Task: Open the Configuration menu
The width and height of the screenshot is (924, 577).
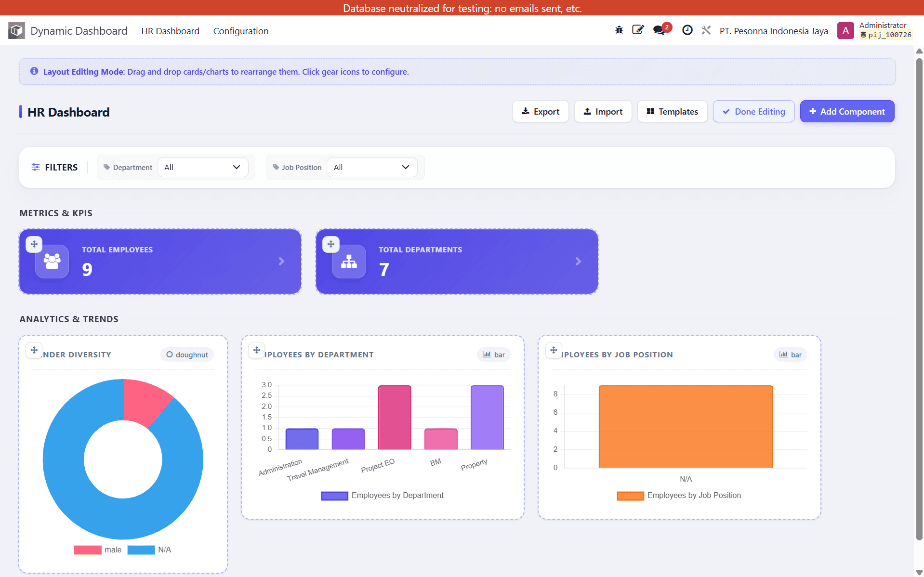Action: coord(241,31)
